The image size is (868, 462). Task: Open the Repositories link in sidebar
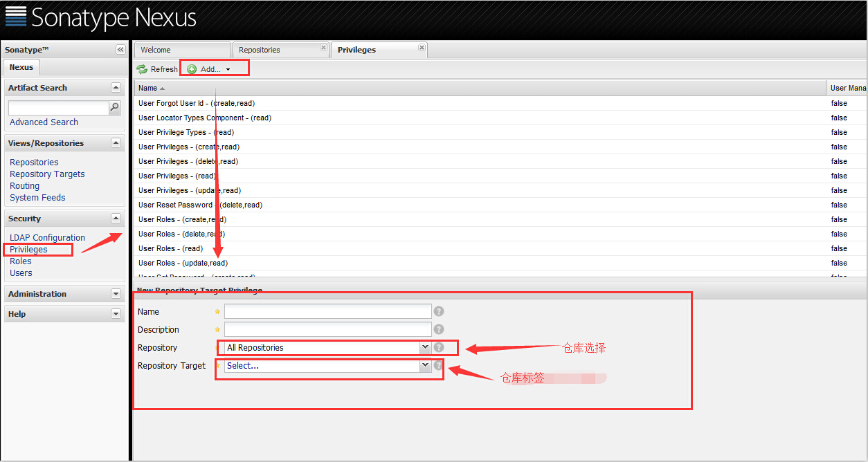coord(34,163)
